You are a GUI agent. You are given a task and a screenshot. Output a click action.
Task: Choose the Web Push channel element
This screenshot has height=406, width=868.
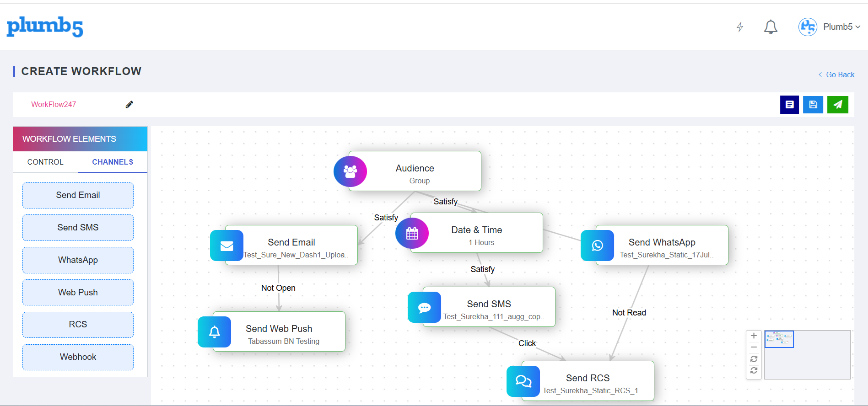78,293
